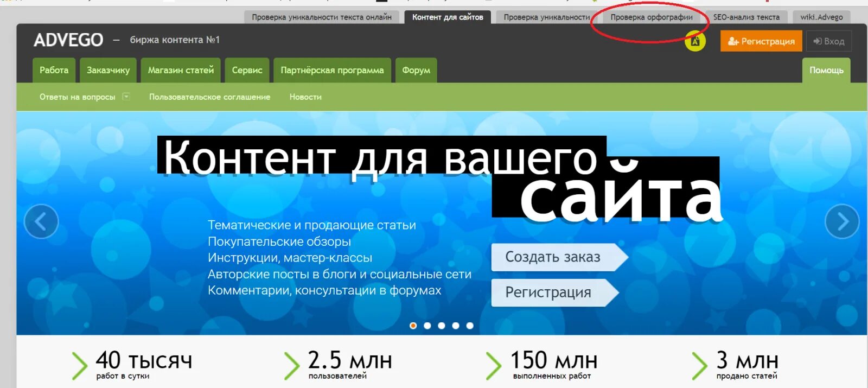Open the SEO-анализ текста tab
868x388 pixels.
[746, 17]
